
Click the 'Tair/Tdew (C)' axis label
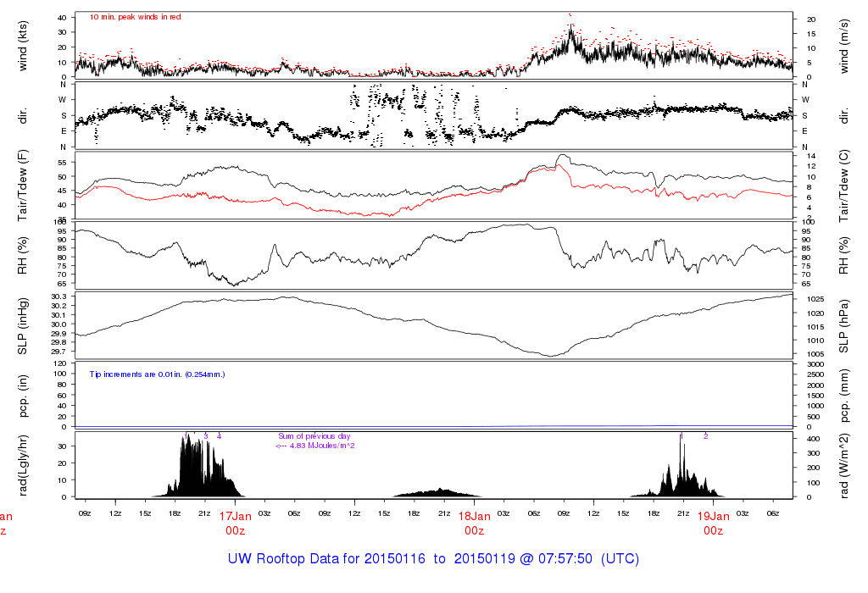(x=843, y=186)
